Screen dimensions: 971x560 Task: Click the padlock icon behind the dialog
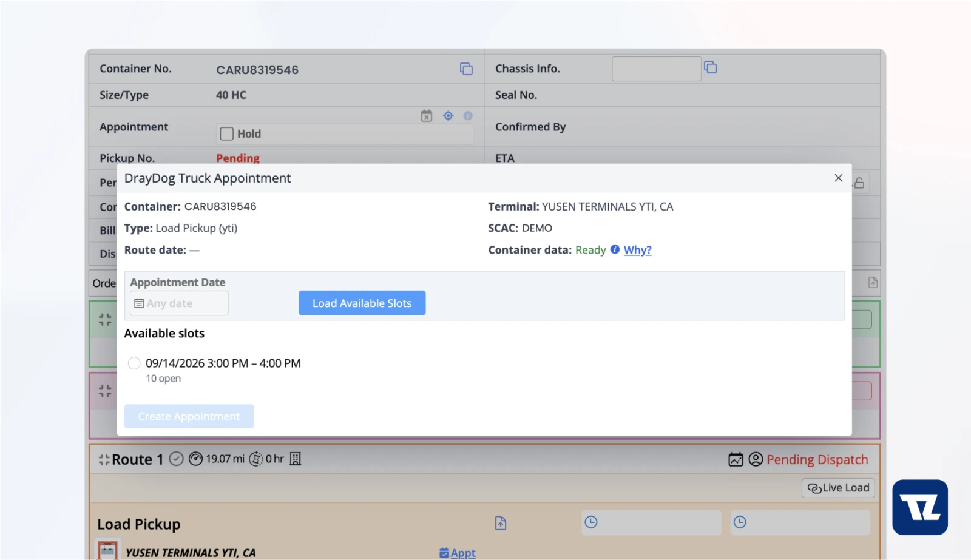click(x=859, y=183)
